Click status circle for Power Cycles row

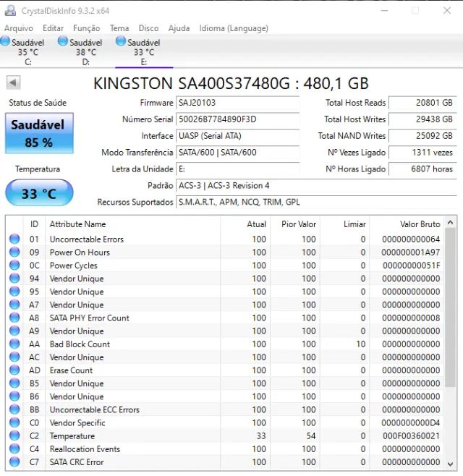click(x=14, y=265)
